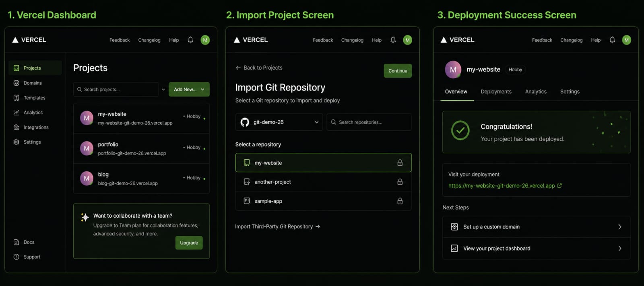The image size is (644, 286).
Task: Switch to the Settings tab in my-website
Action: point(570,92)
